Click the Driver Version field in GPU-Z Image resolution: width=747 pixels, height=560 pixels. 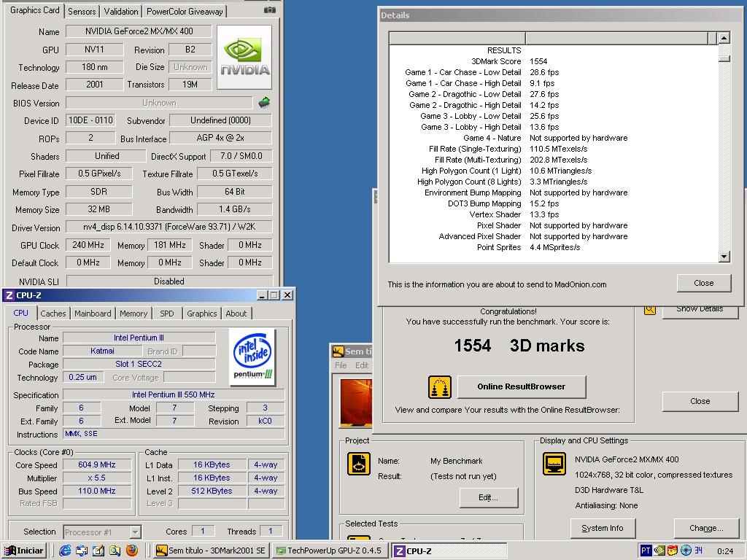pyautogui.click(x=169, y=227)
